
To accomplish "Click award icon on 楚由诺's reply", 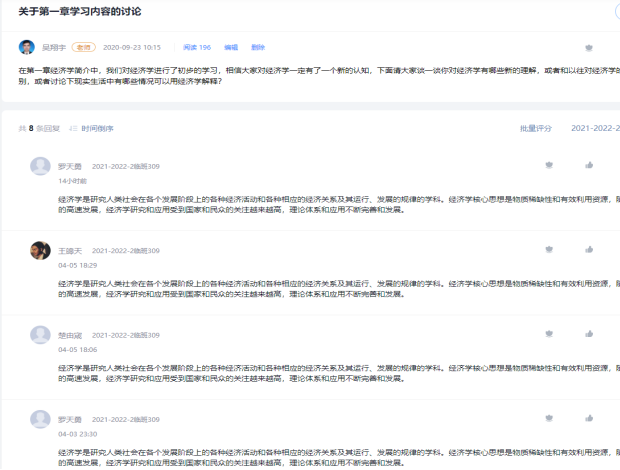I will (548, 333).
